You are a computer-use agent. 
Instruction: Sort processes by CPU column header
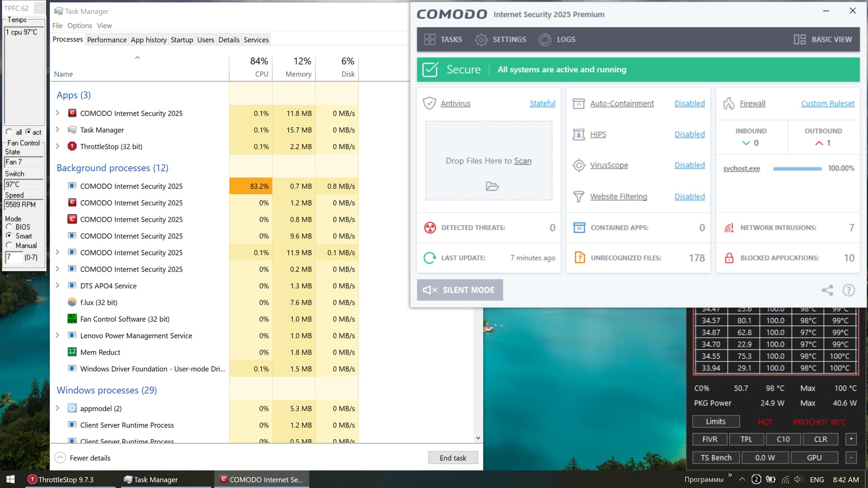[x=250, y=67]
